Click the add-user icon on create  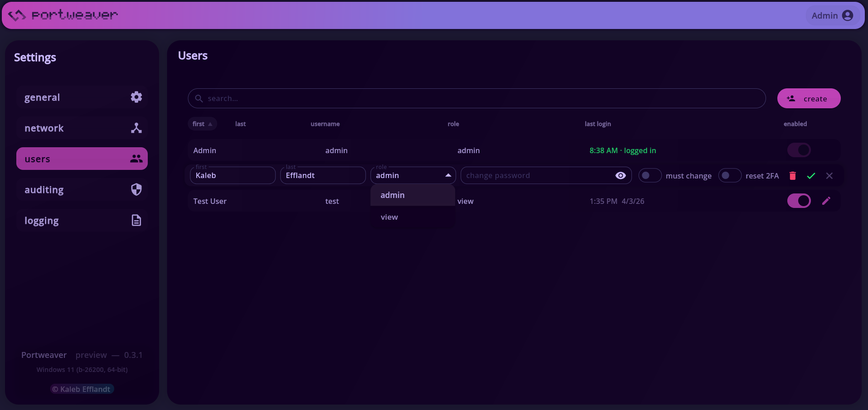click(x=791, y=98)
